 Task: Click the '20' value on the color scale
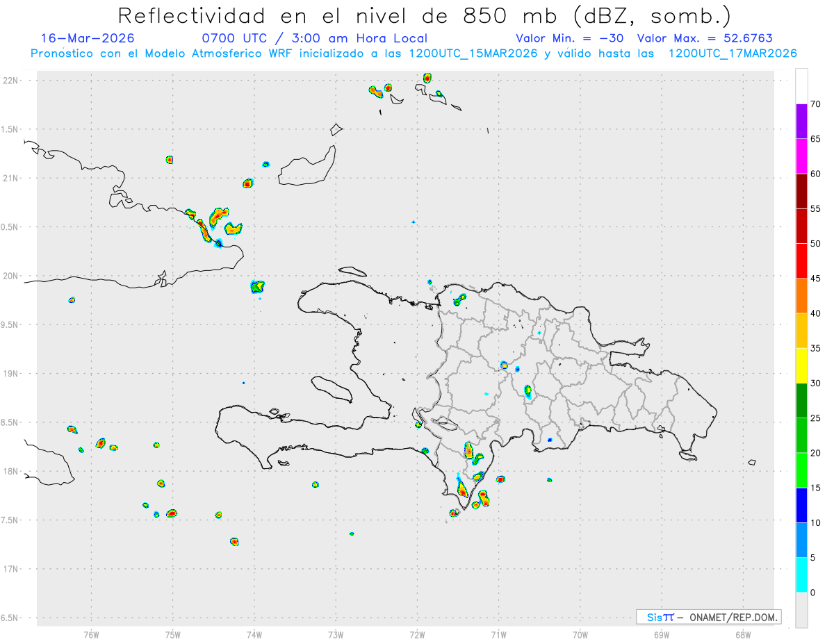[816, 453]
